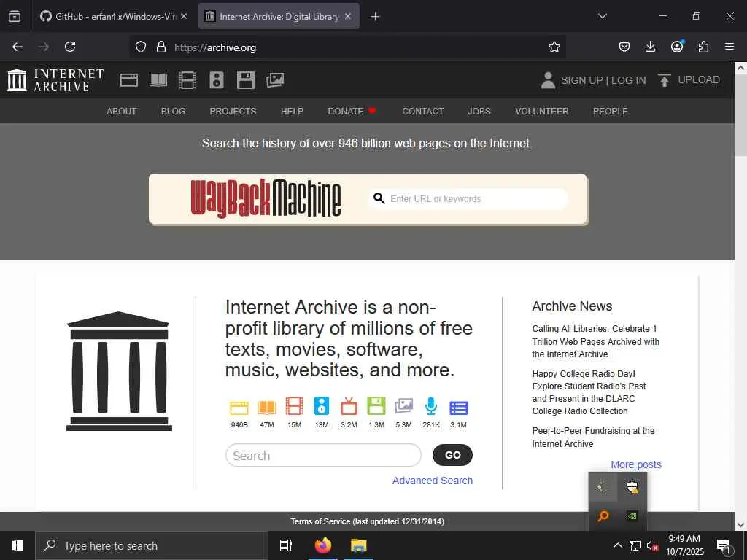Image resolution: width=747 pixels, height=560 pixels.
Task: Click the address bar showing archive.org
Action: click(x=348, y=47)
